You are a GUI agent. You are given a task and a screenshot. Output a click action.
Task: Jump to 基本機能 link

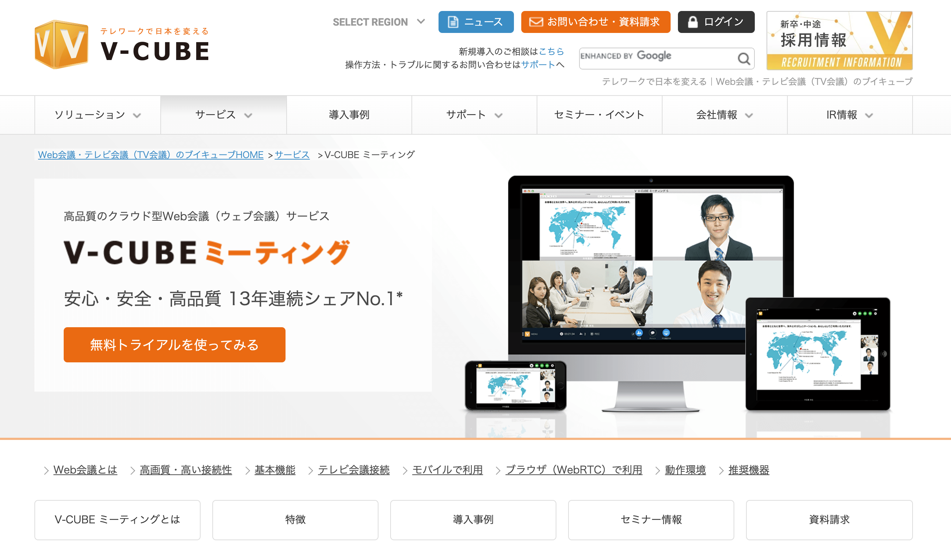click(x=275, y=470)
